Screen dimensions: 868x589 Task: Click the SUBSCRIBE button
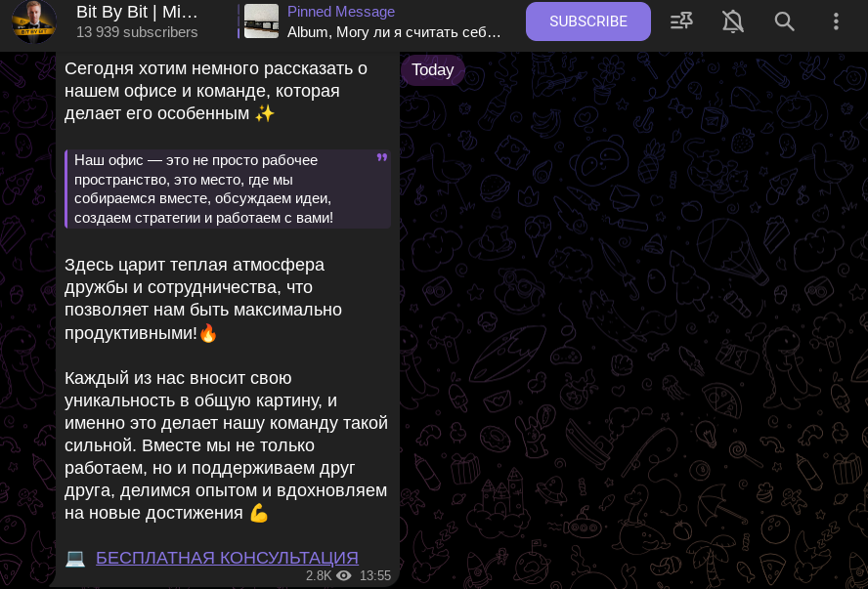[587, 21]
